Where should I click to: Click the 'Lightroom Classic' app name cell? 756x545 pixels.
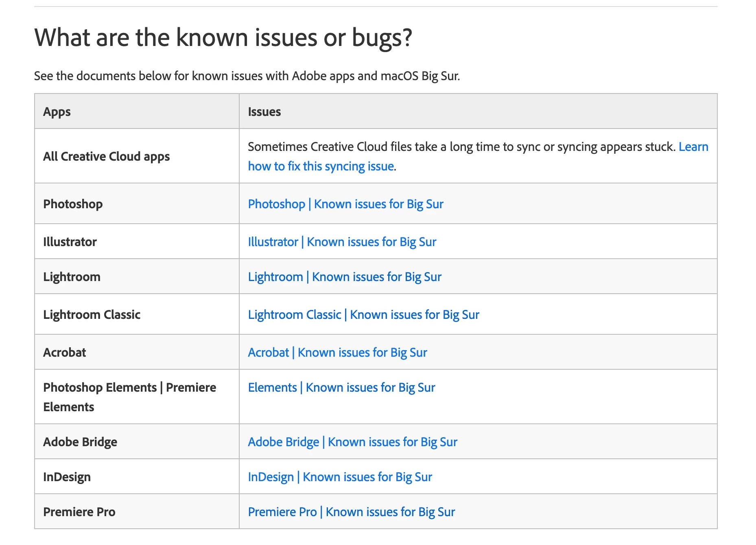click(137, 314)
